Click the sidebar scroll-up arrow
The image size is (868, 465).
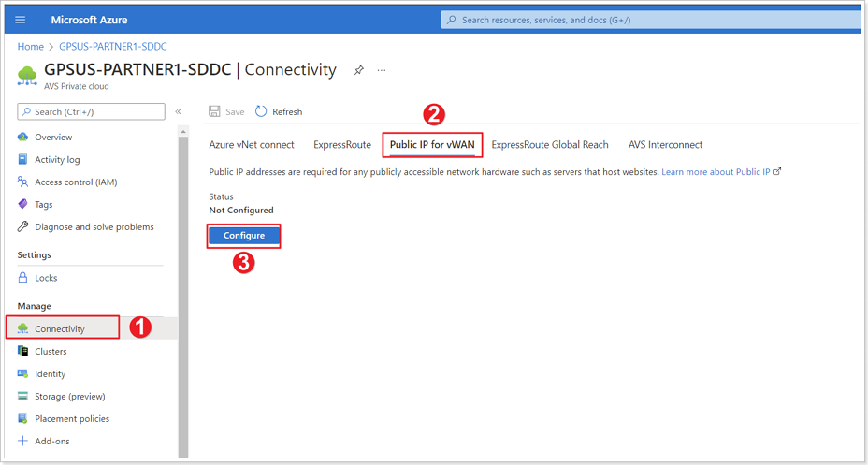point(183,131)
